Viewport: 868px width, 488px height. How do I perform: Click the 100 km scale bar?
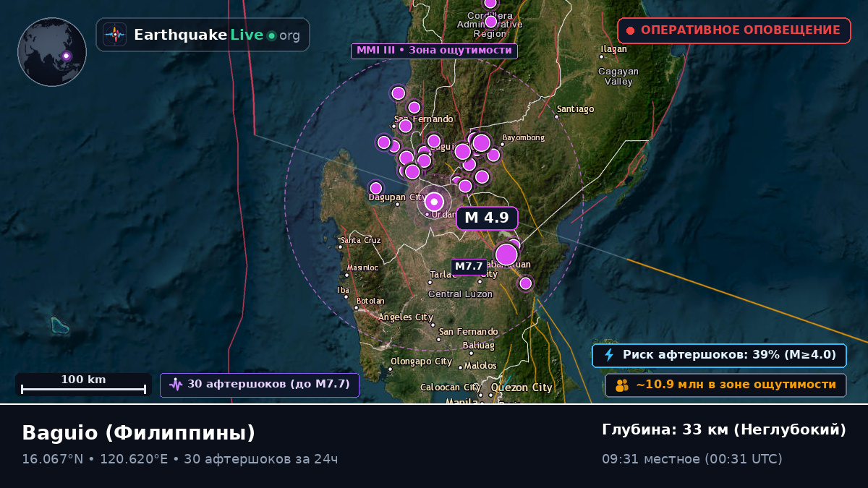tap(83, 385)
